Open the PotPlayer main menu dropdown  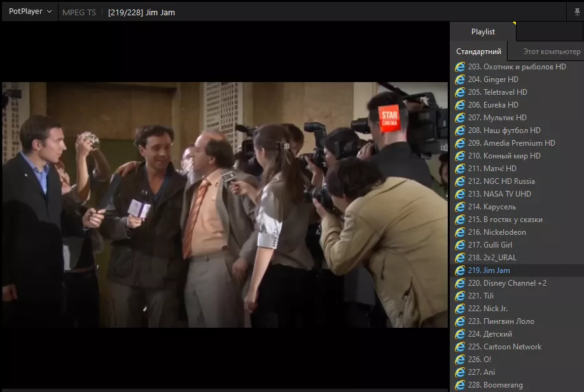30,11
